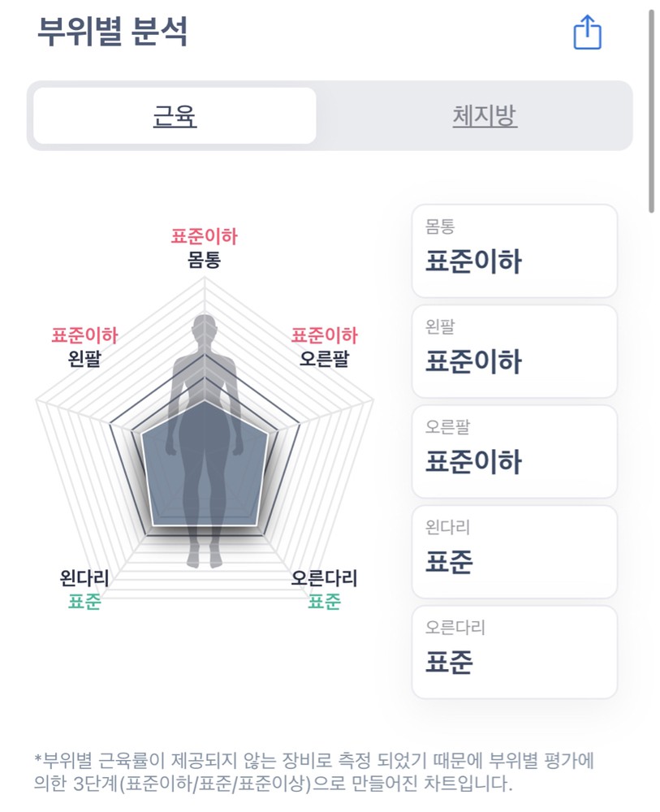Tap the green 표준 text under 왼다리

point(84,602)
